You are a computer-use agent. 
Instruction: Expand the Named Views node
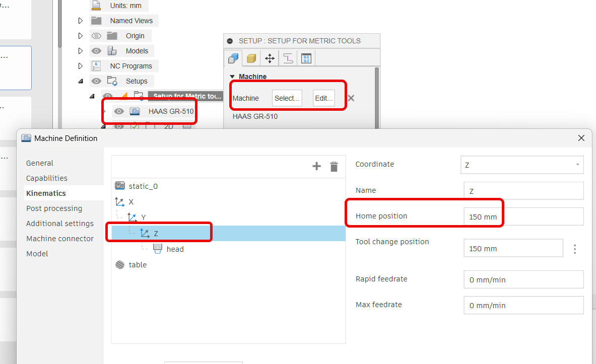pyautogui.click(x=80, y=21)
